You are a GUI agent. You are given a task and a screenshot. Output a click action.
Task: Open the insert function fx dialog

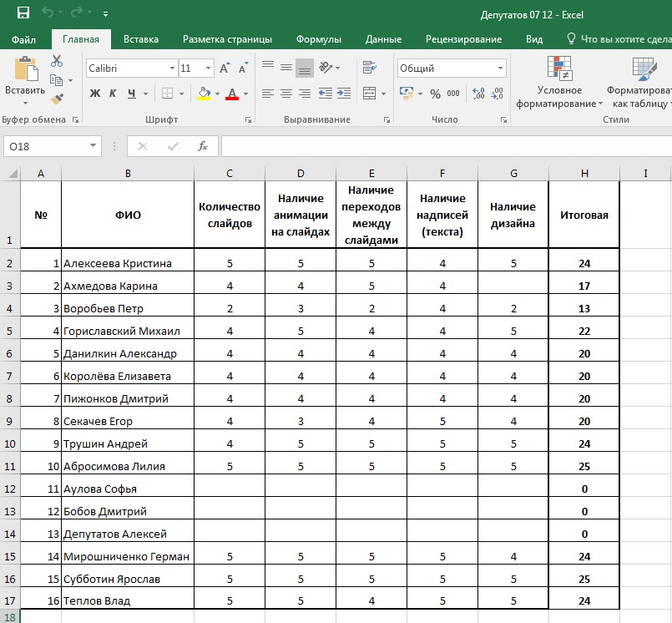click(203, 146)
